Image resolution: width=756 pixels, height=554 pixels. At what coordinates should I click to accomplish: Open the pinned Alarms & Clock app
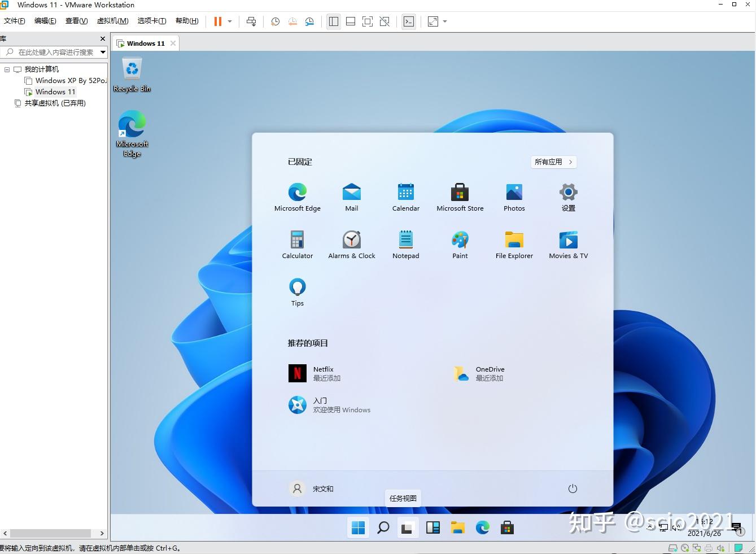coord(352,245)
